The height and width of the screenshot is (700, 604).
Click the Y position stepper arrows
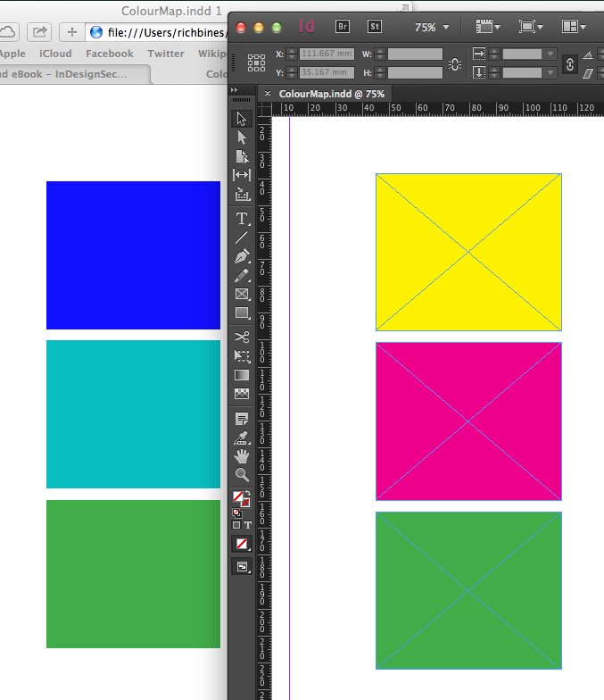(292, 72)
